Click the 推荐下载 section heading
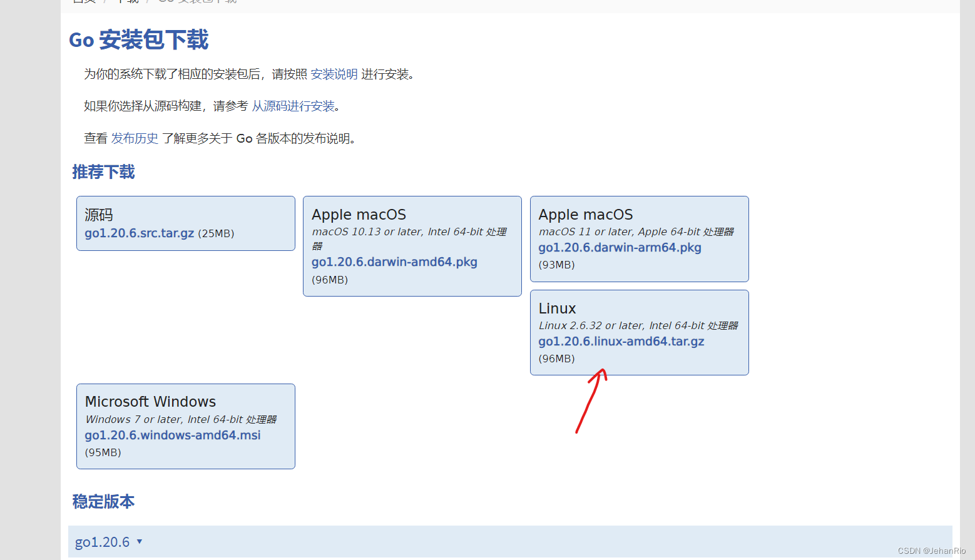This screenshot has width=975, height=560. 103,172
